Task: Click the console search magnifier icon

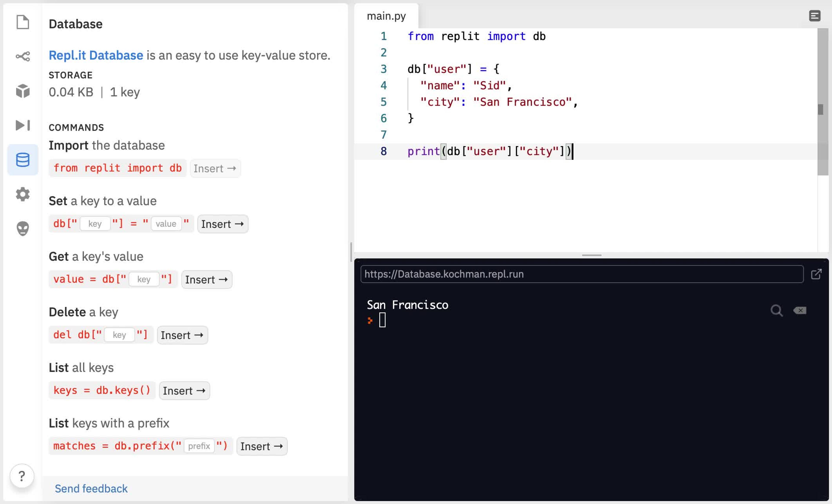Action: pos(776,310)
